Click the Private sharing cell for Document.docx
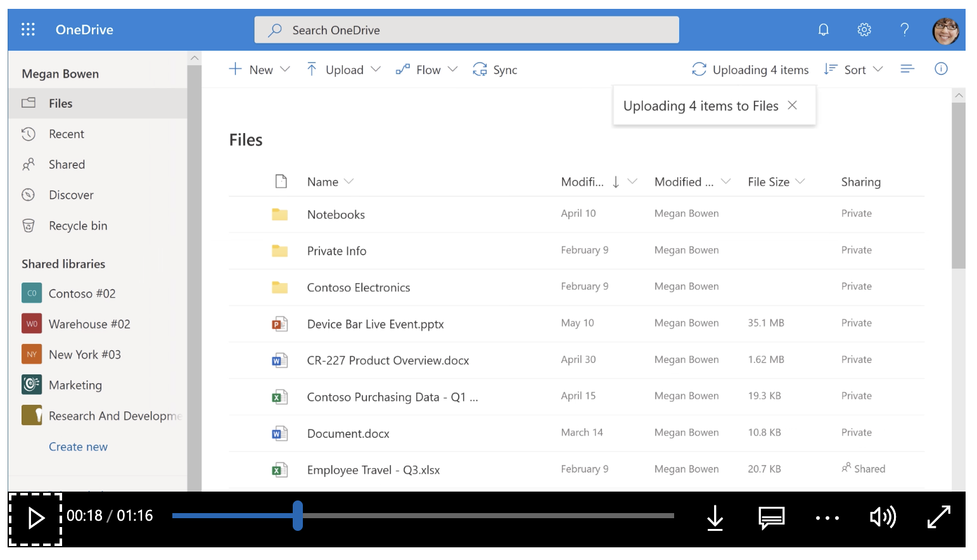Screen dimensions: 977x560 tap(857, 432)
